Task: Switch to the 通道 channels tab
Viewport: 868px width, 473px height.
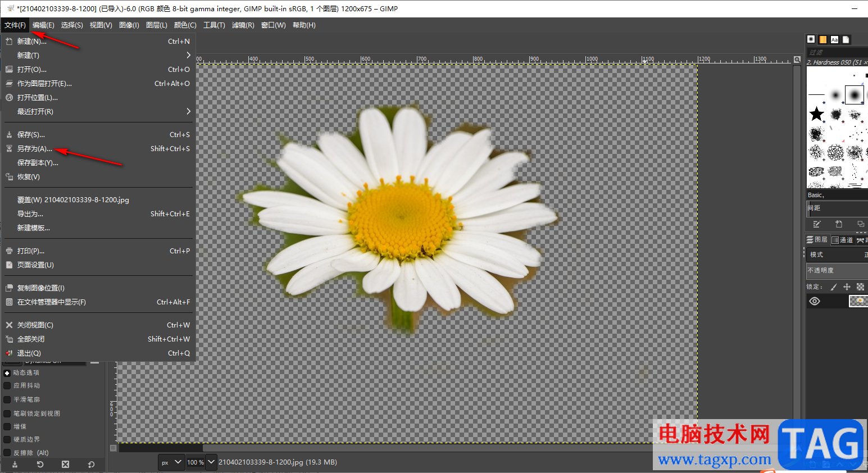Action: (842, 240)
